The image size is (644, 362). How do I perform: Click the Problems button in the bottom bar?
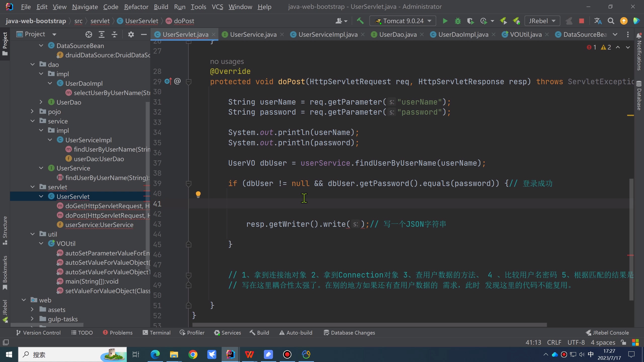118,333
